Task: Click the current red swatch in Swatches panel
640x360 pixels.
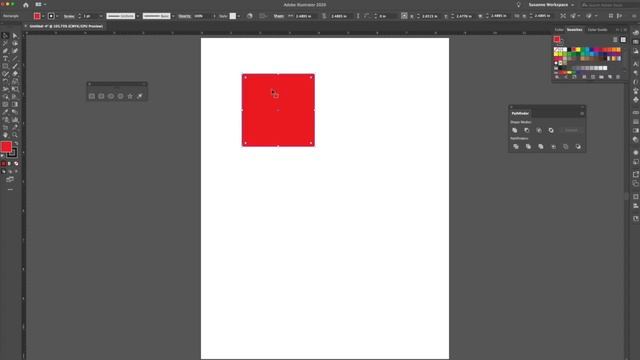Action: point(557,40)
